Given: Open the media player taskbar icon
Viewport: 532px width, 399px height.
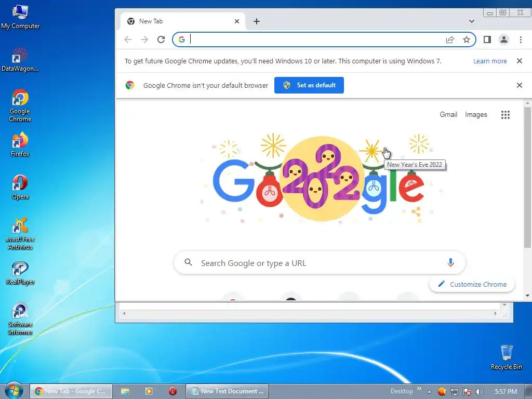Looking at the screenshot, I should pyautogui.click(x=149, y=391).
